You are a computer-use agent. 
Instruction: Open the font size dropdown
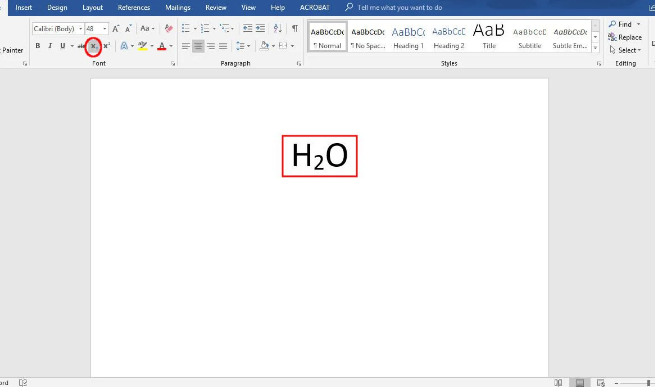click(x=104, y=29)
